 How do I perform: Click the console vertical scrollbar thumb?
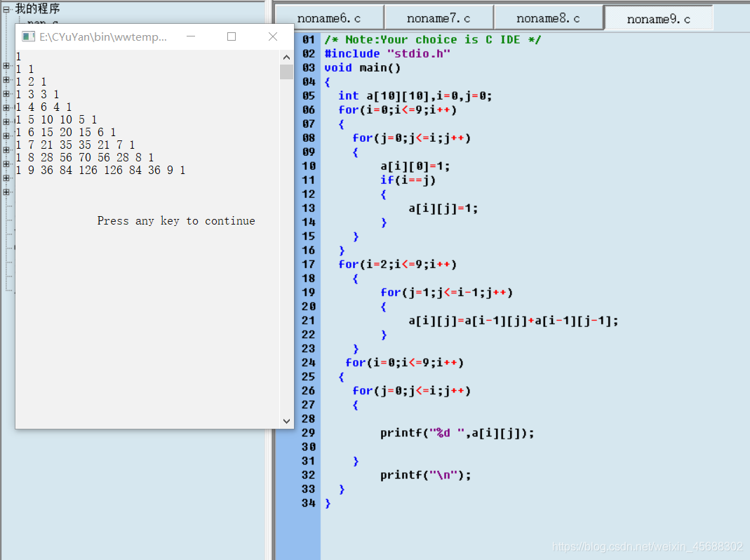[286, 72]
